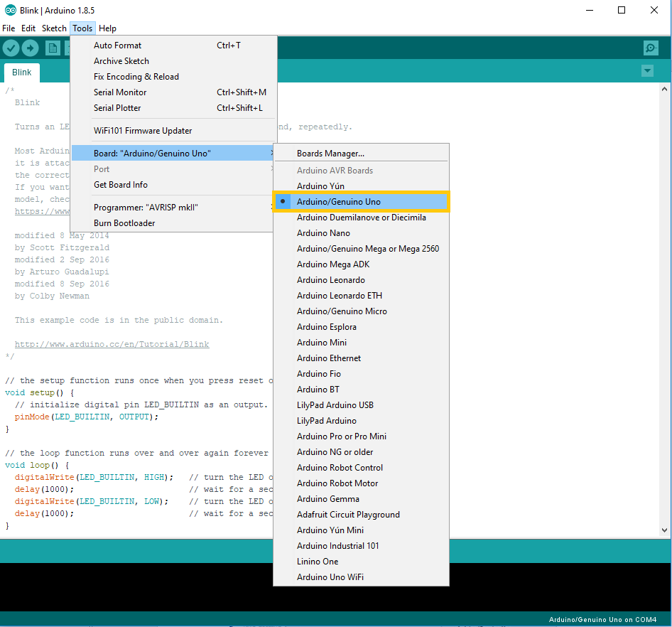Choose Arduino Nano as the board
672x627 pixels.
[323, 233]
